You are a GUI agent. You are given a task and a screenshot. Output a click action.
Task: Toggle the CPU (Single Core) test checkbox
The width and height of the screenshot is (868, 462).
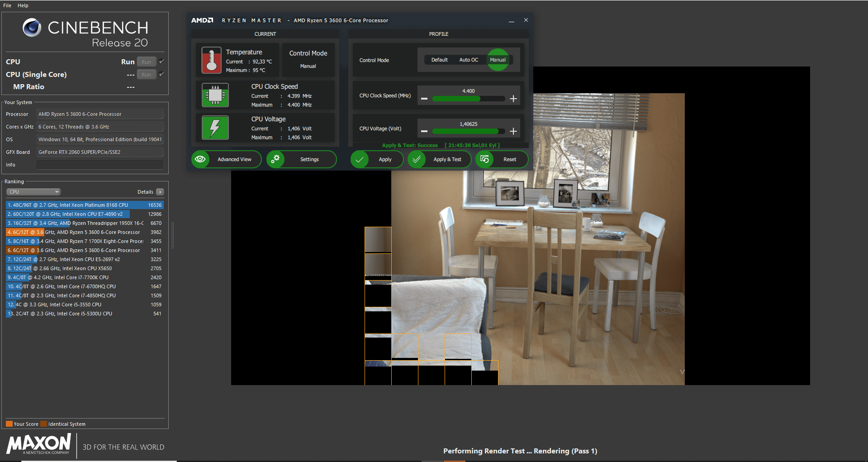[x=162, y=74]
